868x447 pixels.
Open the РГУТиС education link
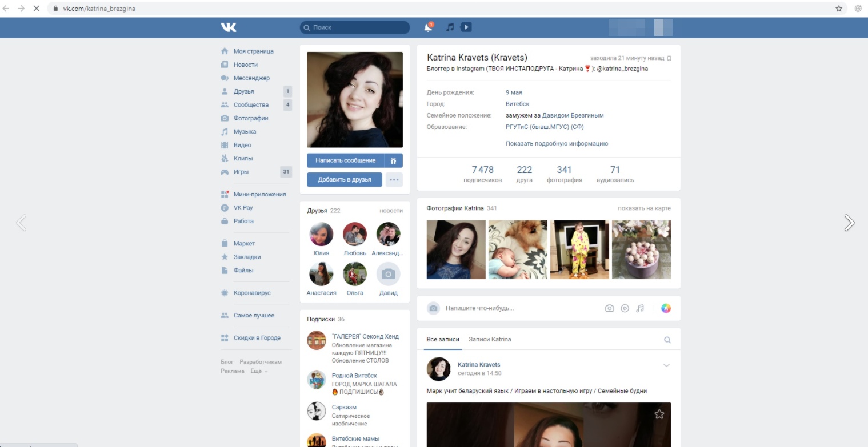tap(545, 127)
